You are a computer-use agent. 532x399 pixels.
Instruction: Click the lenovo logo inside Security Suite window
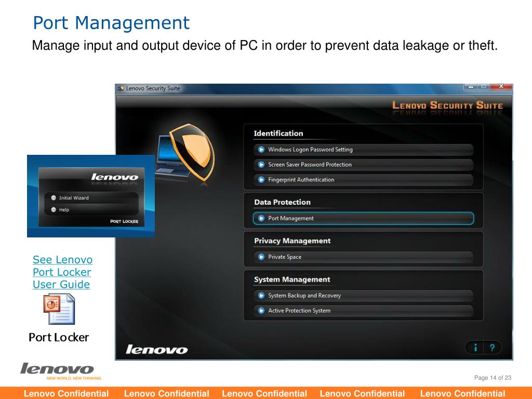(x=157, y=350)
